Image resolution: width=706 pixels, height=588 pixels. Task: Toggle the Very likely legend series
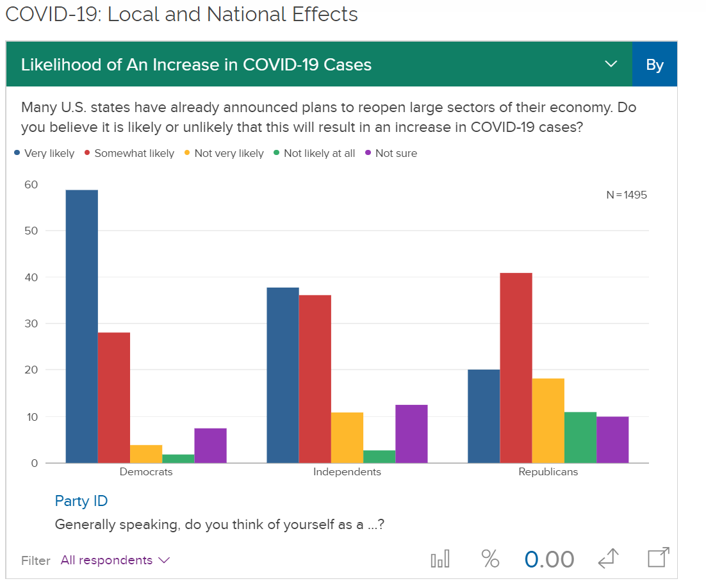[44, 153]
